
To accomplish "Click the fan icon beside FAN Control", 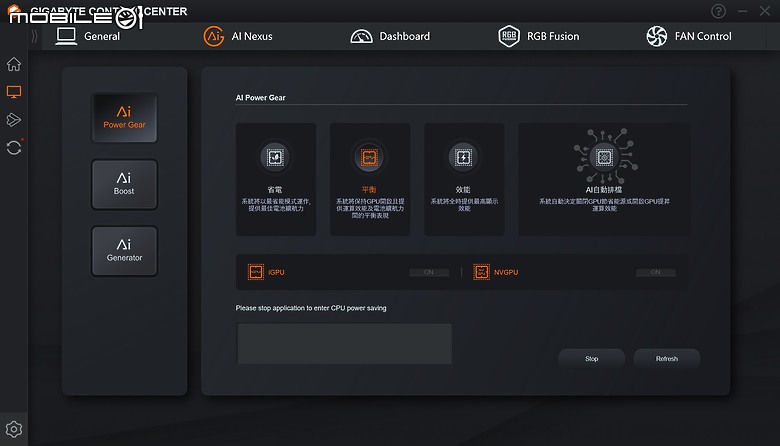I will click(657, 36).
